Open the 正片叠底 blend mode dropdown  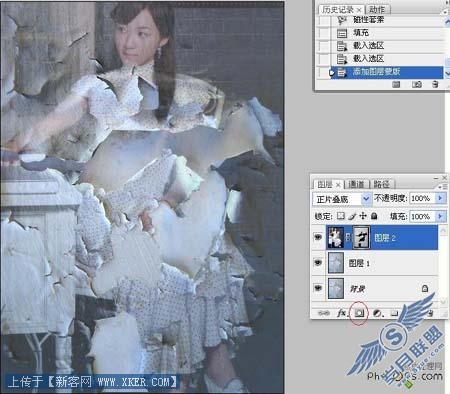[x=341, y=199]
